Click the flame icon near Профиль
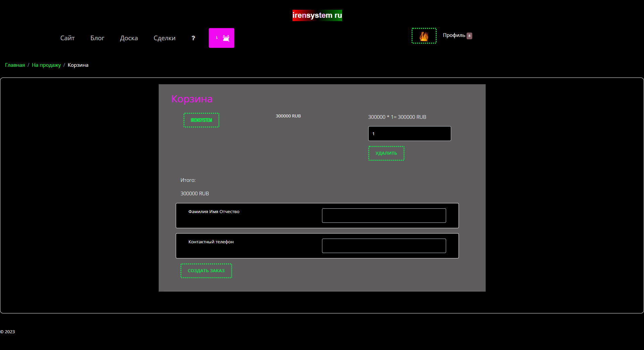Screen dimensions: 644x350 [424, 36]
